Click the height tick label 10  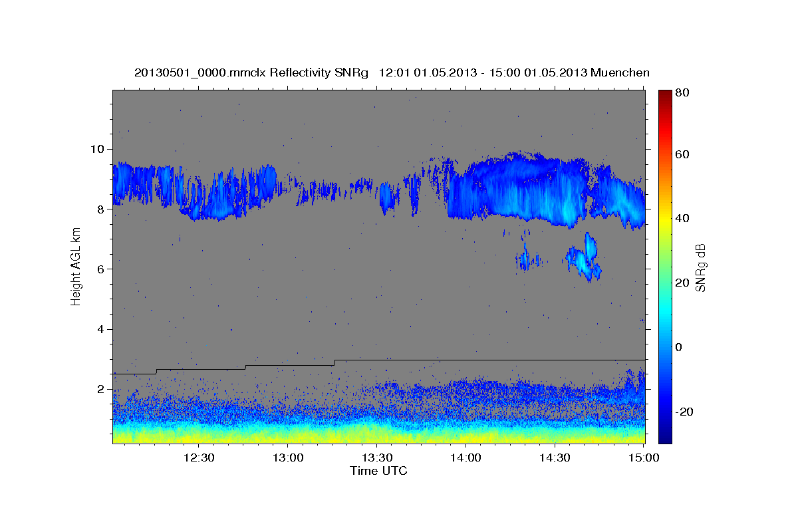pyautogui.click(x=99, y=148)
